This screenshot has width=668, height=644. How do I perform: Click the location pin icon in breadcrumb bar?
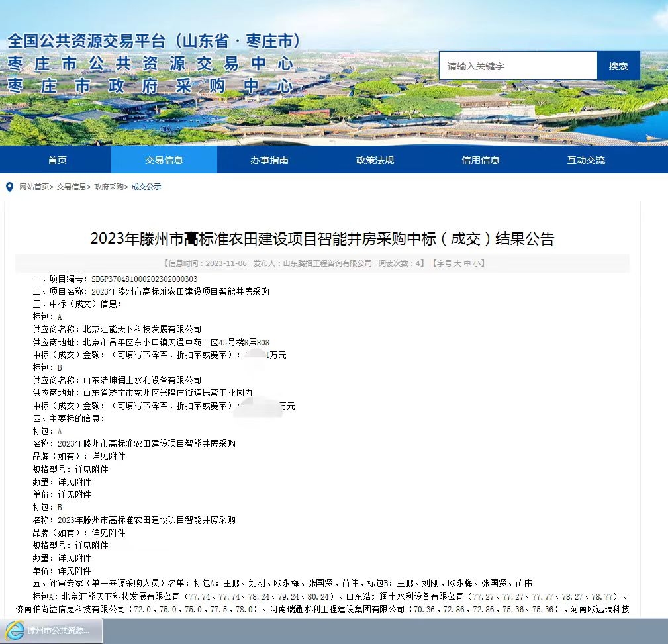tap(9, 187)
